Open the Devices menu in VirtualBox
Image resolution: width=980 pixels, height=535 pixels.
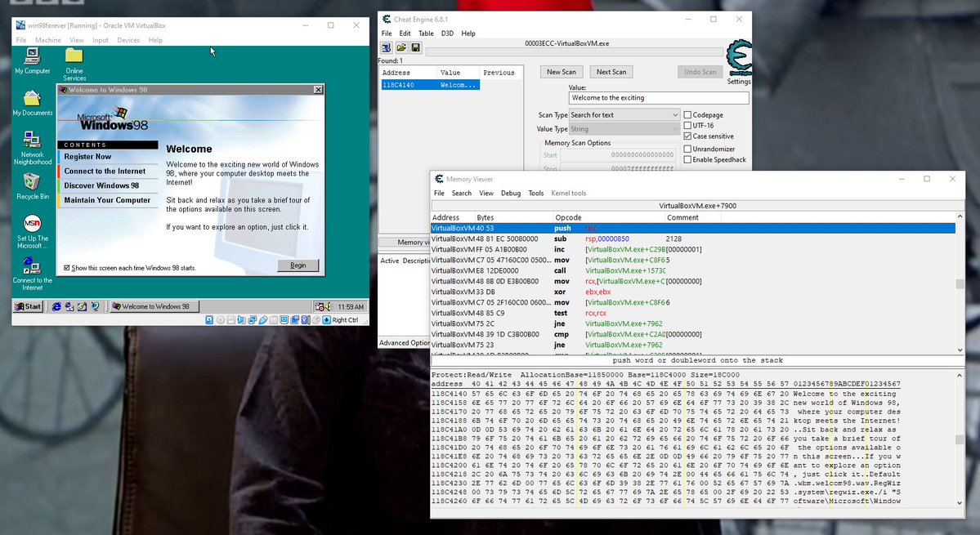[128, 40]
